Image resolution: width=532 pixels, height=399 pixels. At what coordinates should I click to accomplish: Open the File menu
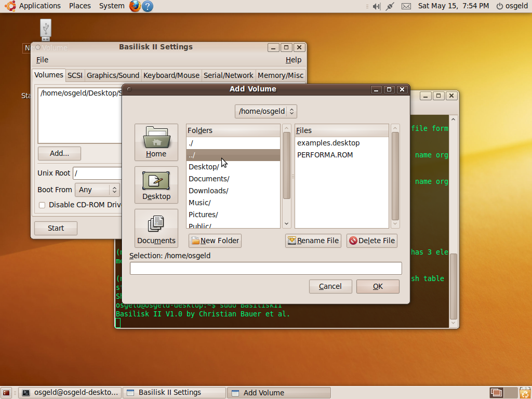click(42, 60)
